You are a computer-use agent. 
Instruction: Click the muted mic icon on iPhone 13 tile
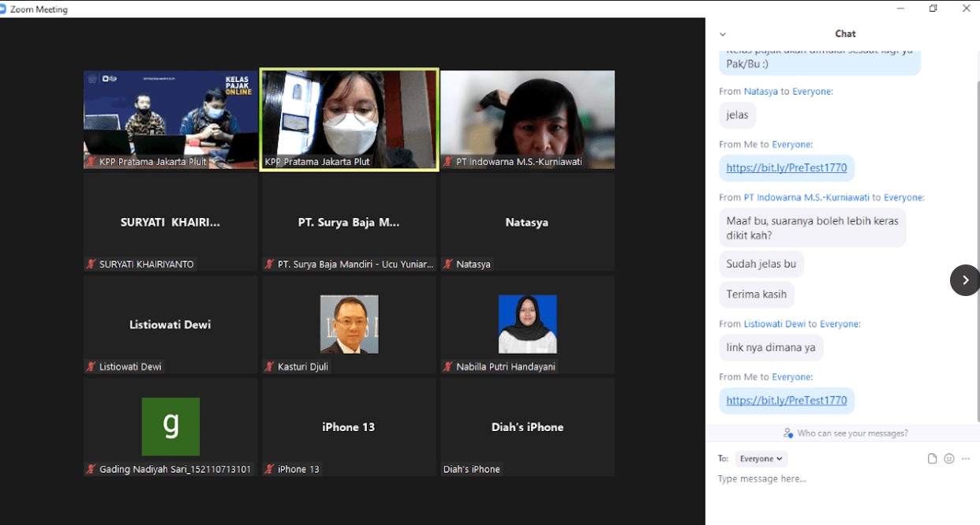click(x=269, y=469)
